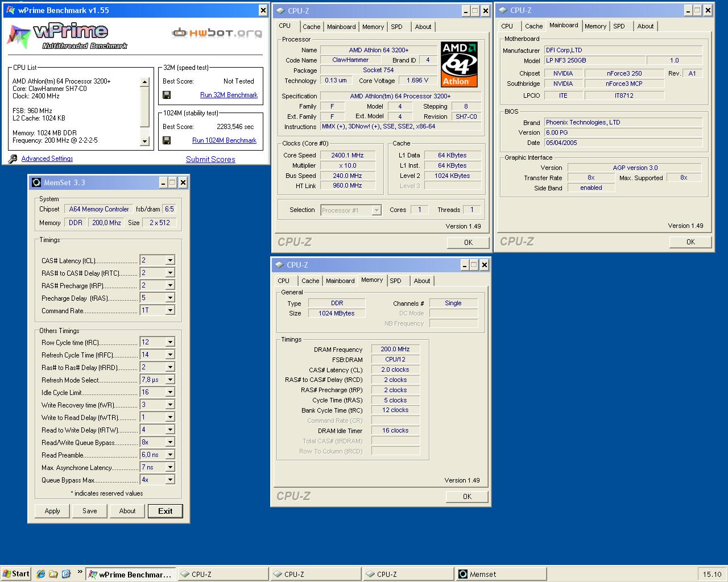Open the Start menu
The height and width of the screenshot is (582, 728).
tap(16, 574)
